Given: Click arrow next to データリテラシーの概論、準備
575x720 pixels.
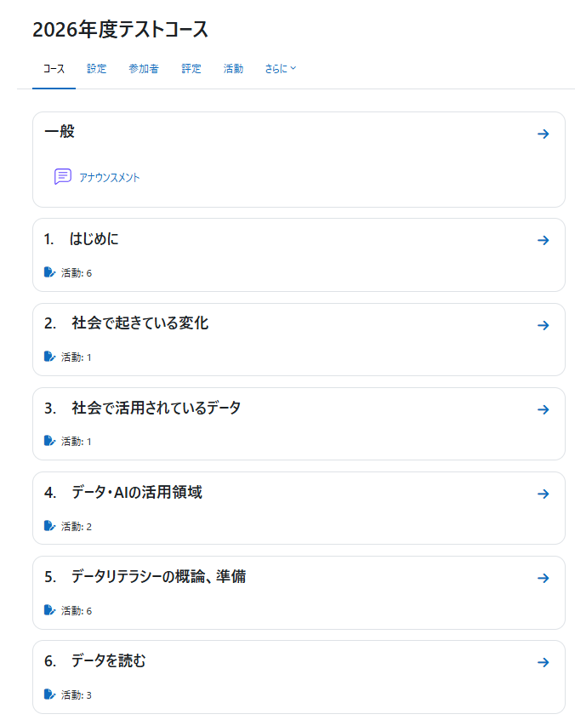Looking at the screenshot, I should pos(543,578).
